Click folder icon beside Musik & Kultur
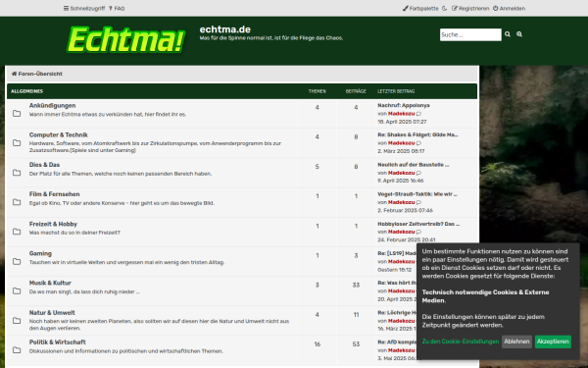 (x=17, y=291)
